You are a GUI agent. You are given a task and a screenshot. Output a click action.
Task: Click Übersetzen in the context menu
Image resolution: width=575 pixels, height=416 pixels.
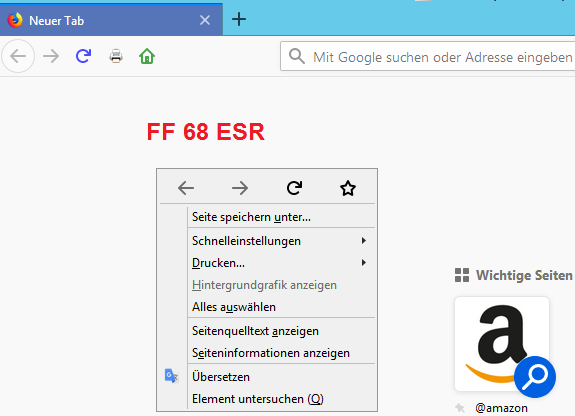[x=281, y=377]
